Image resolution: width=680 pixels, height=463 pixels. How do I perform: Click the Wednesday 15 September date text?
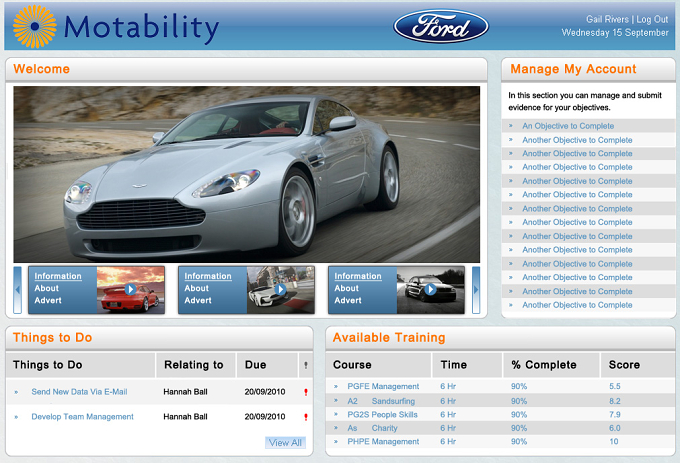615,33
